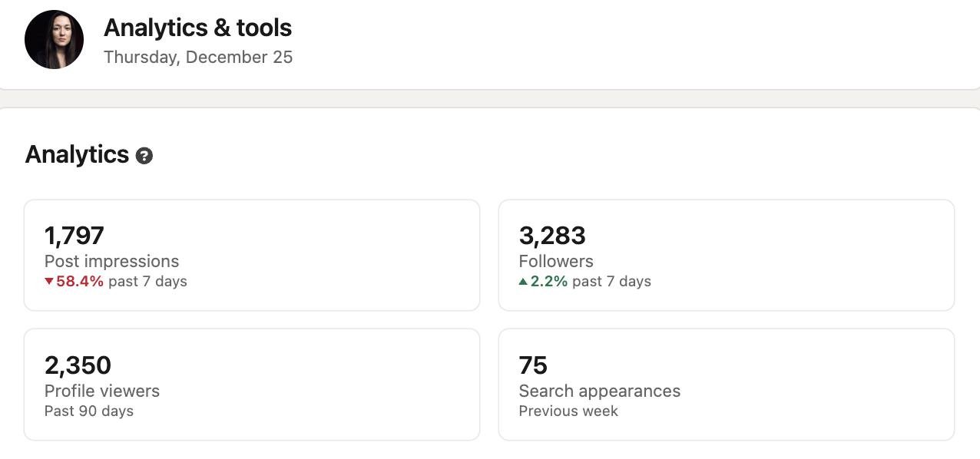Select the Followers label
The image size is (980, 459).
(556, 261)
